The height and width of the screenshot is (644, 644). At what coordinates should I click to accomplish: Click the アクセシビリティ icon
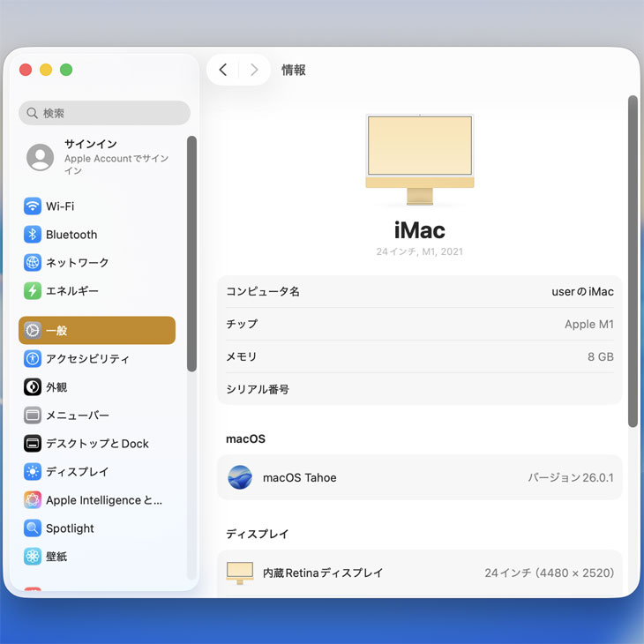33,359
